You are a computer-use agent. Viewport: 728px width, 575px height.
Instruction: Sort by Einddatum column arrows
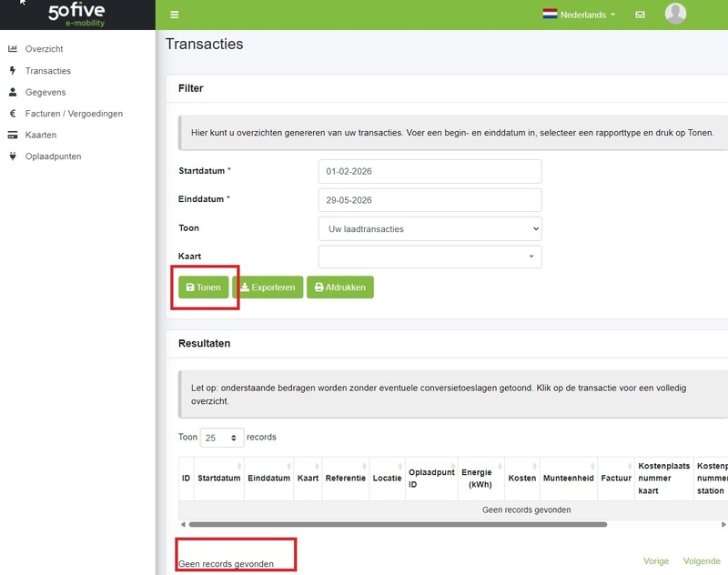288,466
